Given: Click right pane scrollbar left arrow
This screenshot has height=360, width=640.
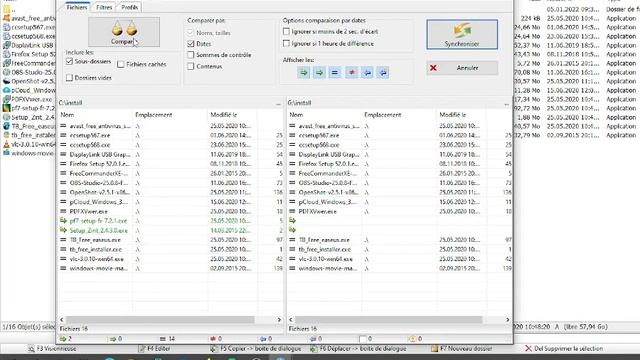Looking at the screenshot, I should point(291,320).
